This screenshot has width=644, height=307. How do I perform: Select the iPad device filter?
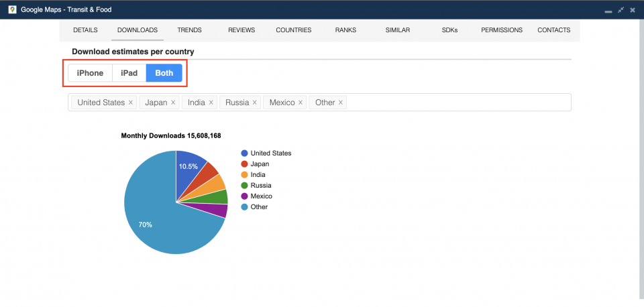click(129, 73)
